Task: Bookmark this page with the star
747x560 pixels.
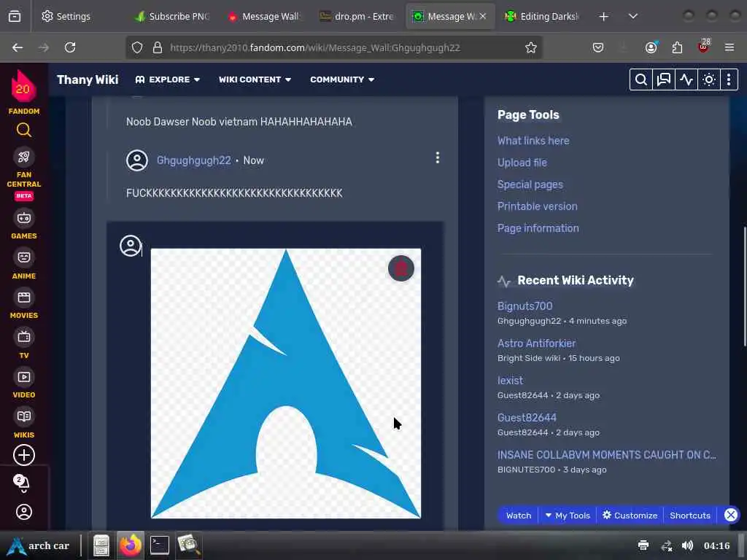Action: pos(531,47)
